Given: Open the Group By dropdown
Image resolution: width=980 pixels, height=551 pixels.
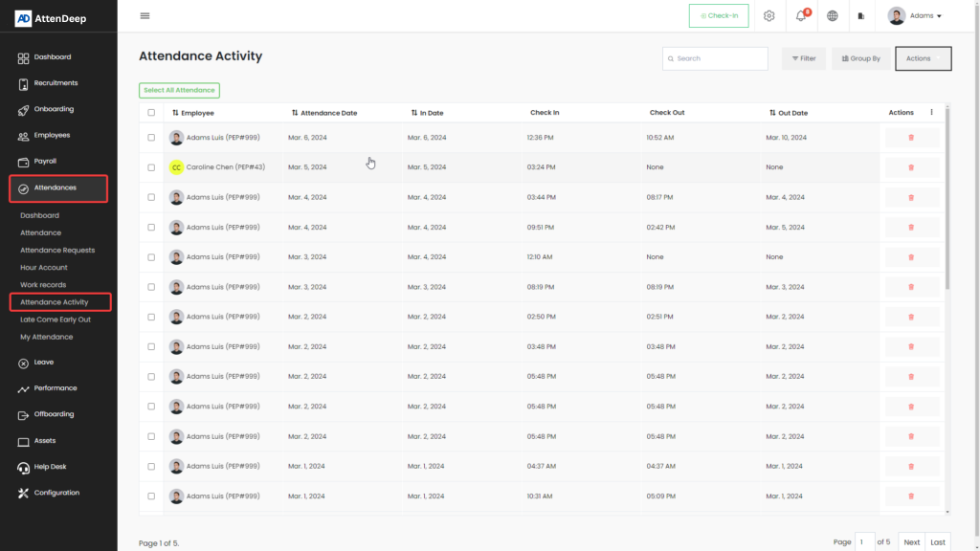Looking at the screenshot, I should pyautogui.click(x=860, y=58).
